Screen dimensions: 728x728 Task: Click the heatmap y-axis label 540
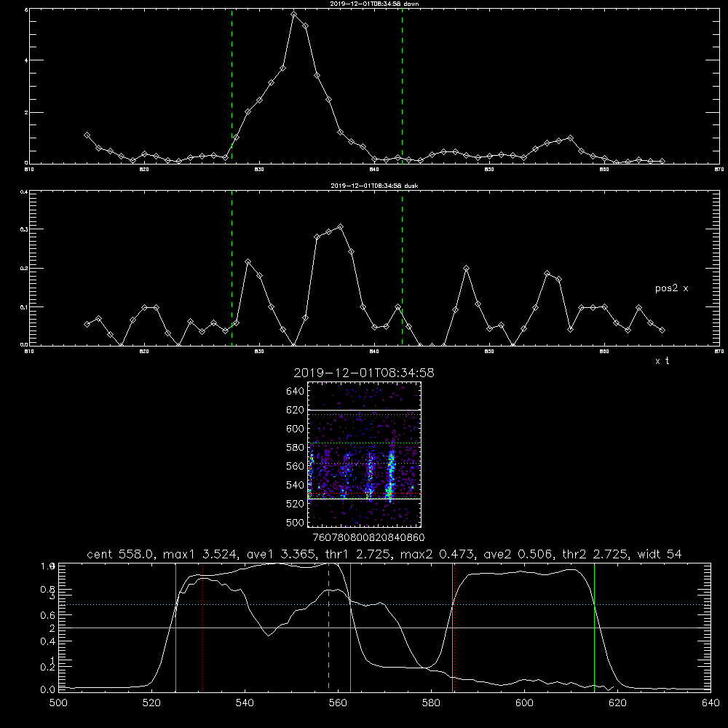click(296, 485)
